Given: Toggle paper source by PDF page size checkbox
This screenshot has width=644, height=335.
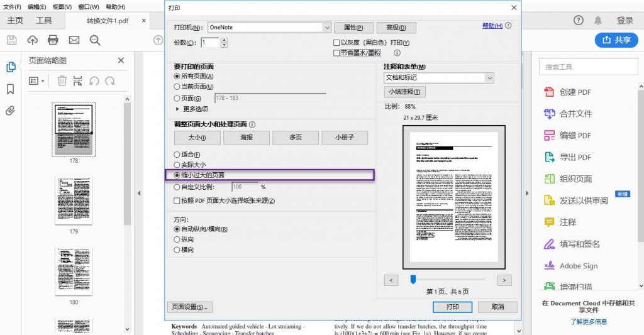Looking at the screenshot, I should pos(177,200).
